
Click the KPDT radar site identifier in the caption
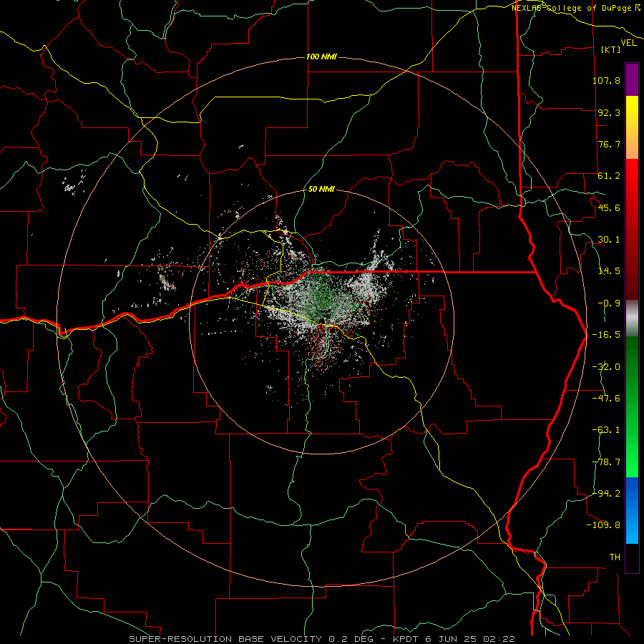(406, 639)
